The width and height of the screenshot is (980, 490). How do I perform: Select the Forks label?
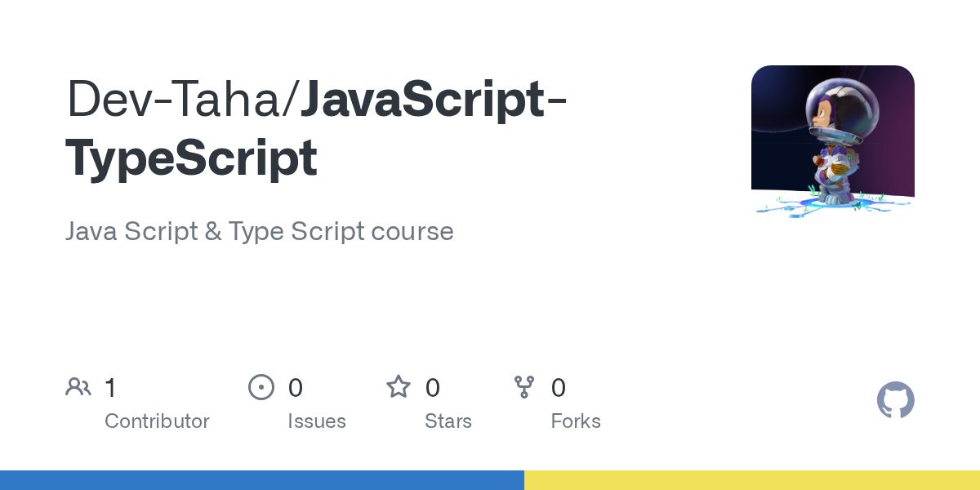click(x=576, y=421)
